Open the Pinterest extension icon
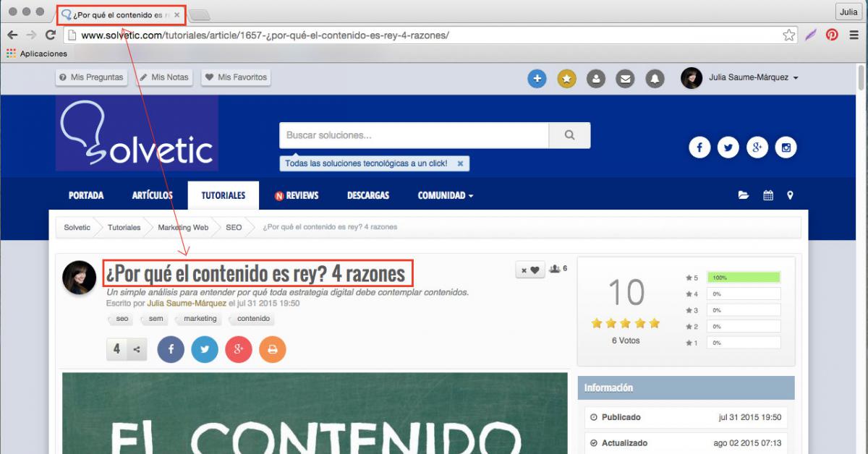 point(833,35)
